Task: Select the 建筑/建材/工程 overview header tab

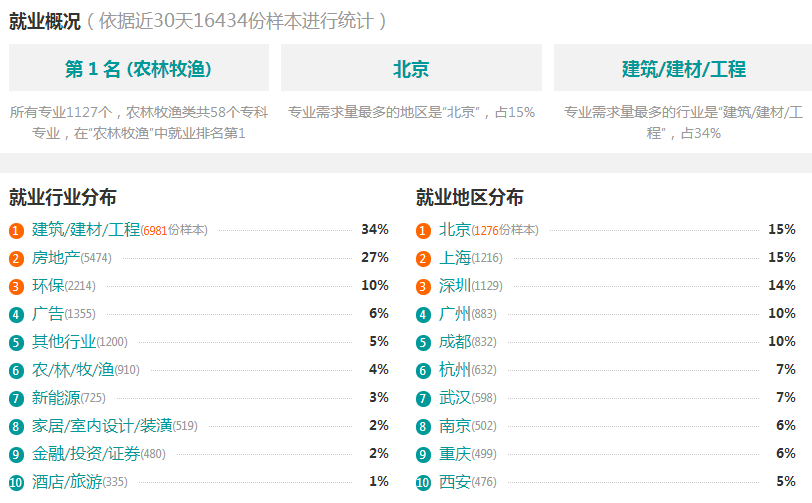Action: (683, 68)
